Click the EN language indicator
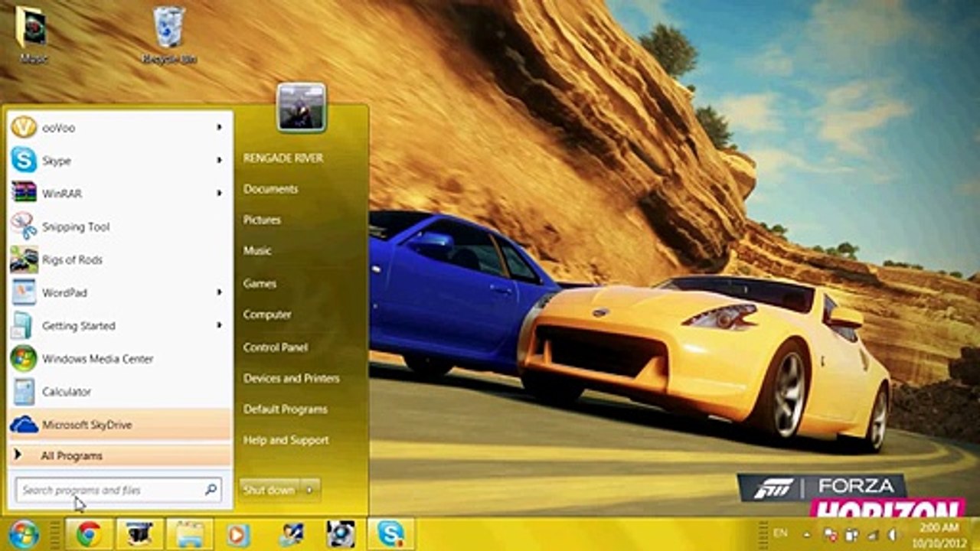The width and height of the screenshot is (980, 551). click(780, 533)
